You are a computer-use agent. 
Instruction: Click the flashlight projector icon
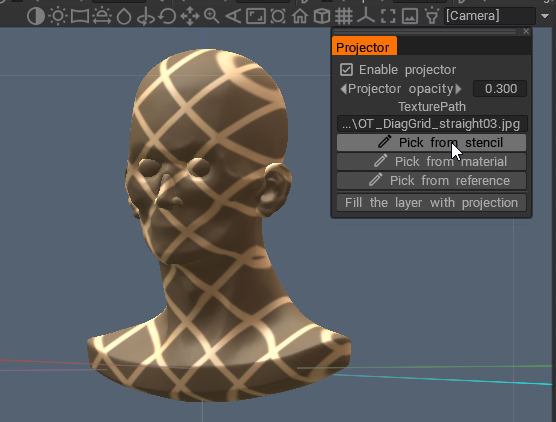point(432,16)
